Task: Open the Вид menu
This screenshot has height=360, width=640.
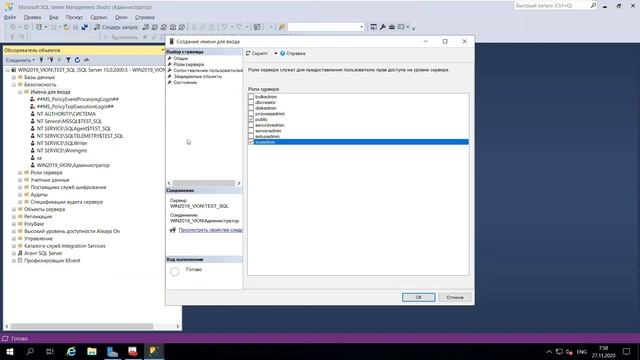Action: tap(53, 17)
